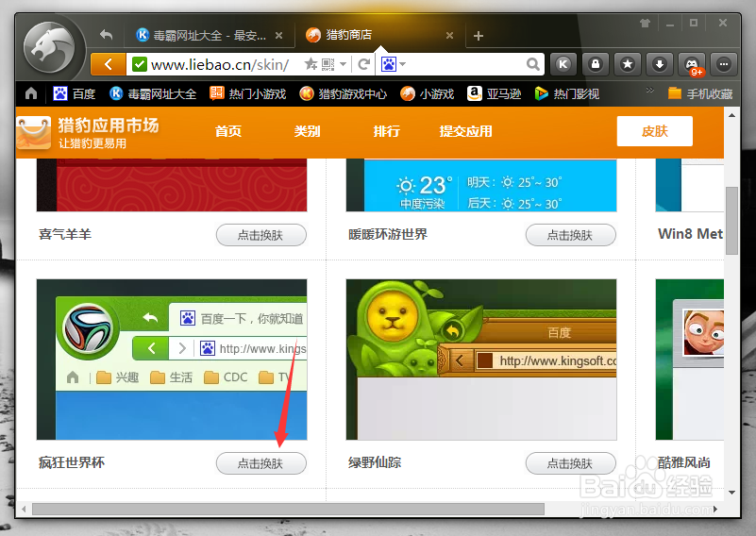Apply 绿野仙踪 skin via 点击换肤
Viewport: 756px width, 536px height.
point(570,463)
